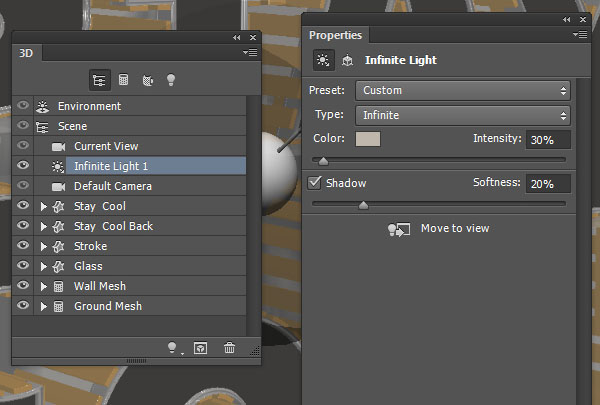Filter 3D panel by whole scene
The width and height of the screenshot is (600, 405).
100,79
